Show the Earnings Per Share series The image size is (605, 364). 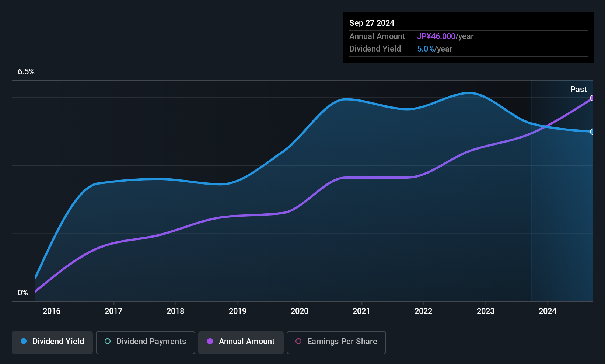click(x=336, y=342)
